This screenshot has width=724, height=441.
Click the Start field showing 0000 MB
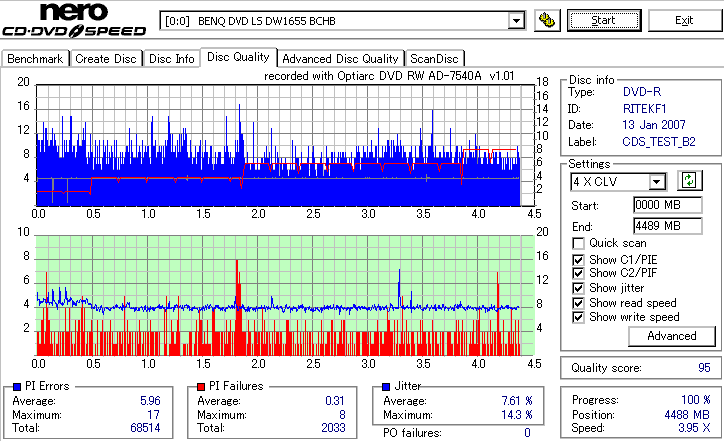point(668,205)
